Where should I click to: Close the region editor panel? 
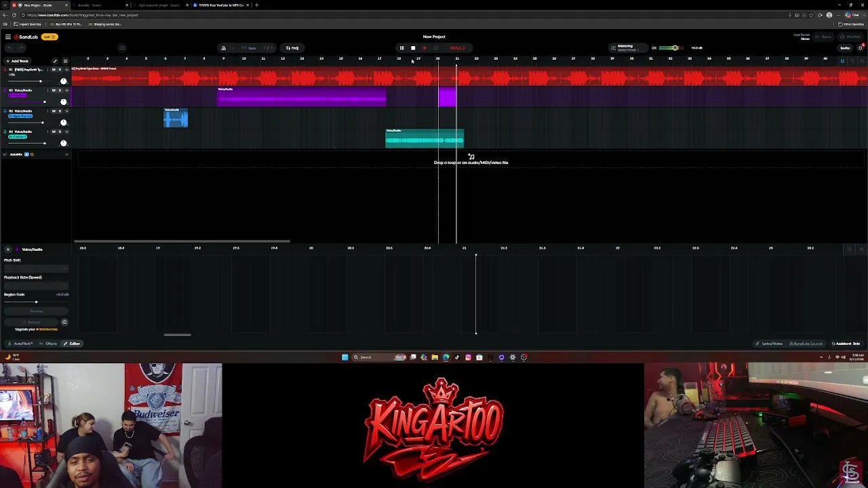pos(8,249)
